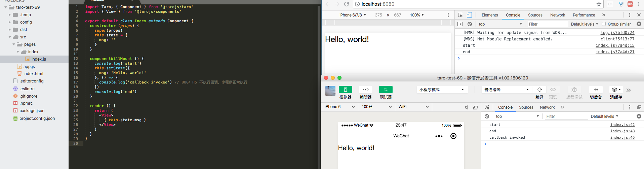Image resolution: width=644 pixels, height=169 pixels.
Task: Detach the simulator into separate window
Action: pyautogui.click(x=475, y=107)
